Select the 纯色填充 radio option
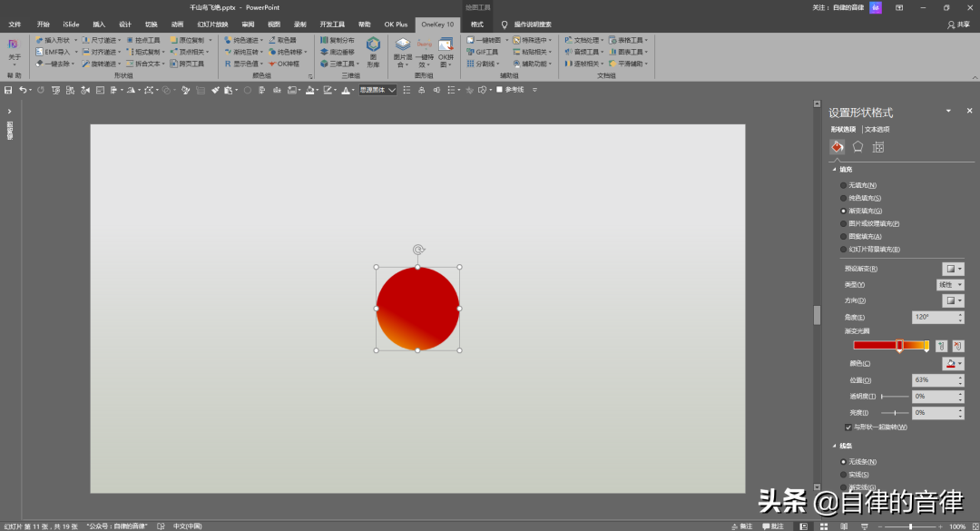 [844, 198]
